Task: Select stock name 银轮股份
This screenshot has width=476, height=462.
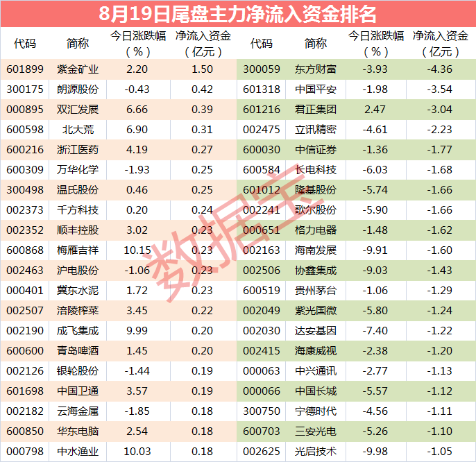Action: tap(78, 371)
